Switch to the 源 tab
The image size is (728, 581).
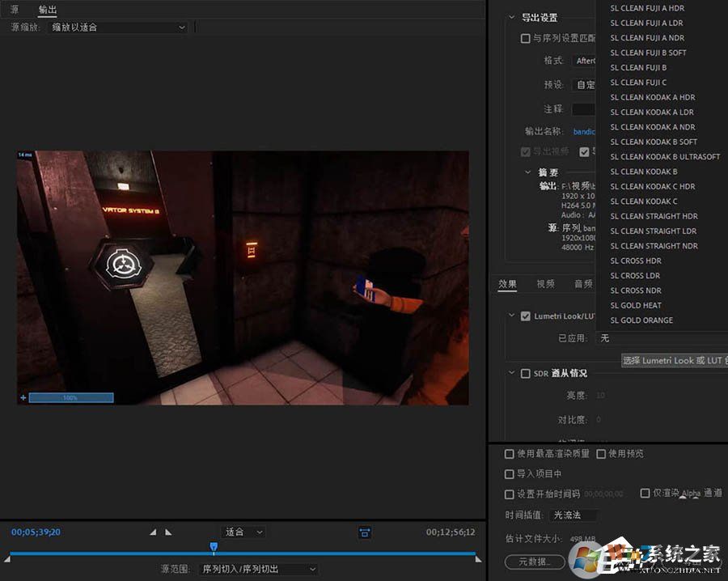pyautogui.click(x=14, y=10)
